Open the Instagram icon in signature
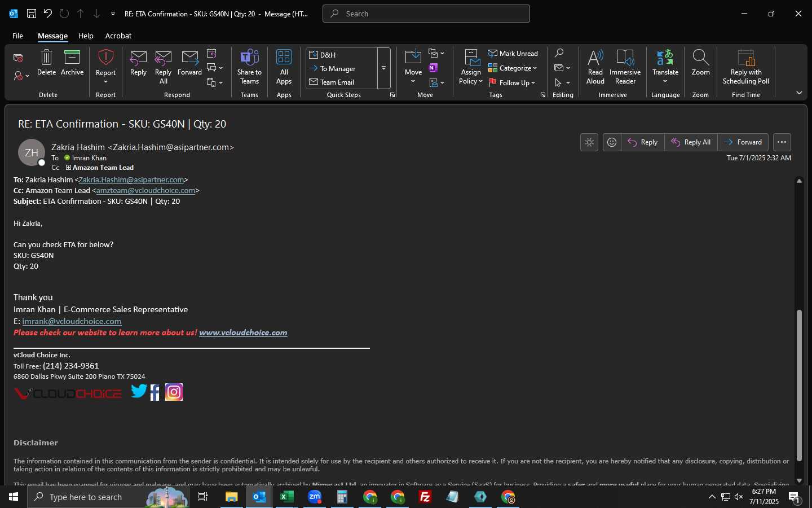Image resolution: width=812 pixels, height=508 pixels. pyautogui.click(x=174, y=392)
